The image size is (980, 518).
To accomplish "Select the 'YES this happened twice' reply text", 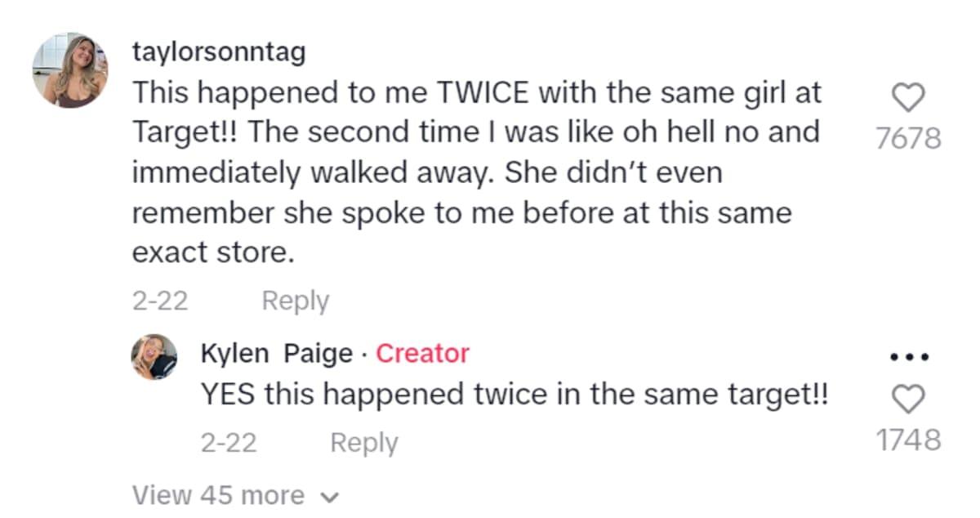I will click(x=514, y=395).
